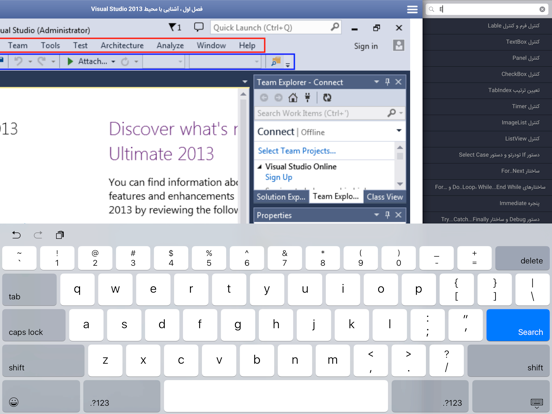Tap the tab key
The height and width of the screenshot is (414, 552).
30,290
